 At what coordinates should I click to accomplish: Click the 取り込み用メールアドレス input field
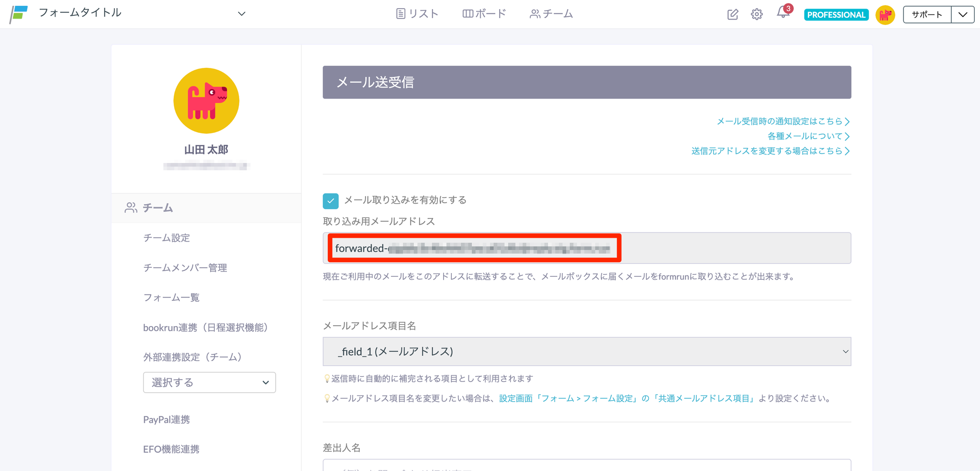coord(587,248)
